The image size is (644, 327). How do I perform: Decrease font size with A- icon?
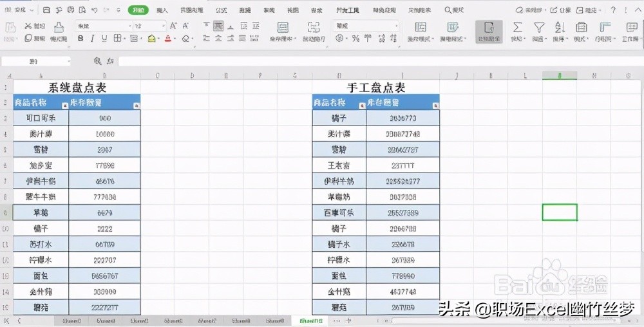coord(185,26)
